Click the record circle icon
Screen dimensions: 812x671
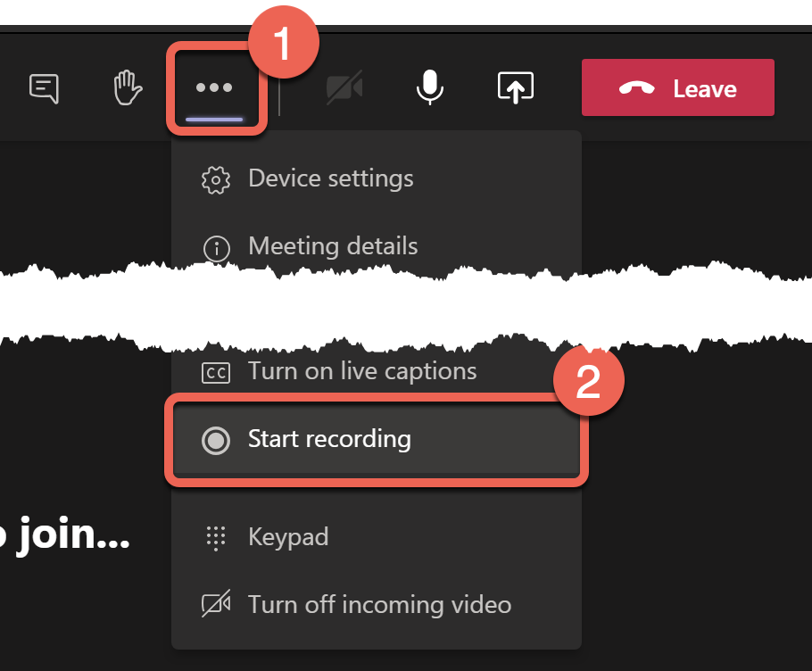pos(216,441)
